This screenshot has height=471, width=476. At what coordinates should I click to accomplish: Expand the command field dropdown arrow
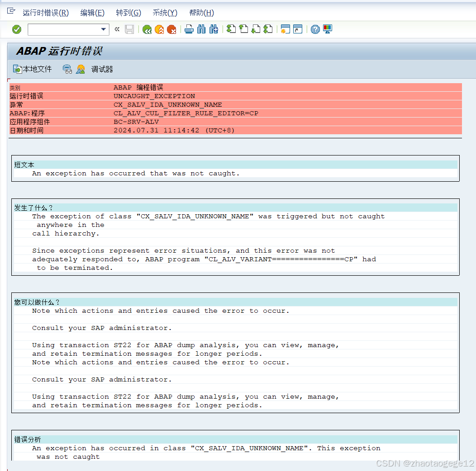[x=103, y=29]
